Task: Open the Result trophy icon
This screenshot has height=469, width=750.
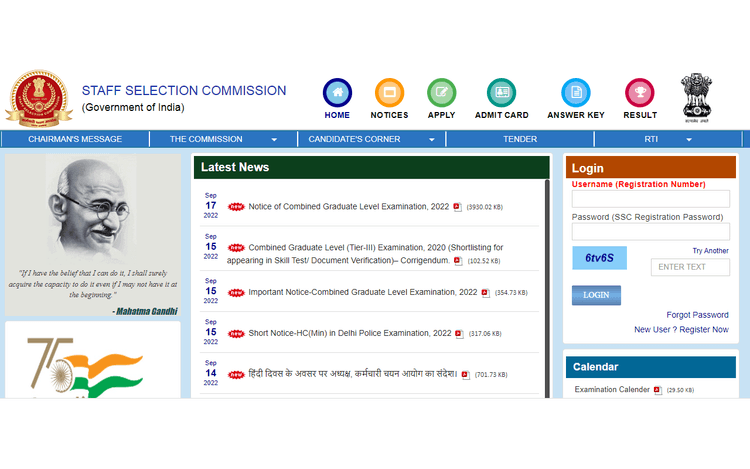Action: click(x=640, y=93)
